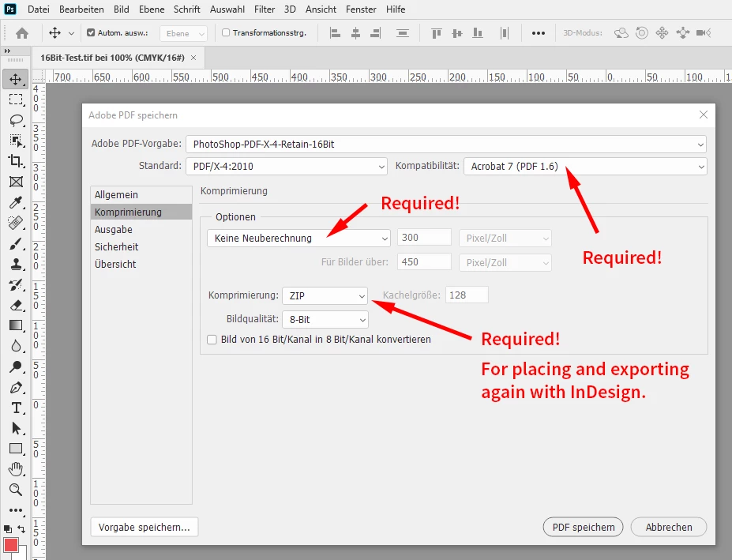Select the Blur tool

pos(16,346)
